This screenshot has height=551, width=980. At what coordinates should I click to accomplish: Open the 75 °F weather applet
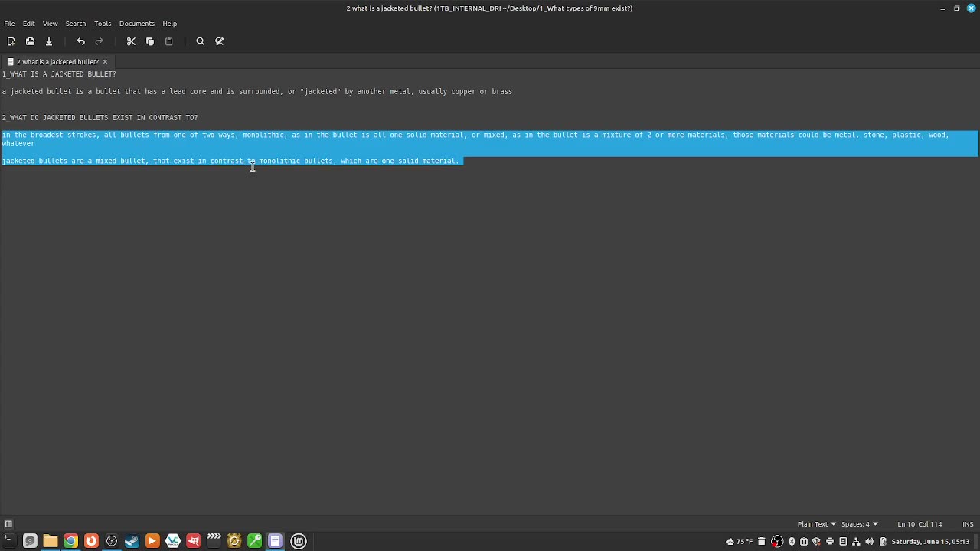740,542
